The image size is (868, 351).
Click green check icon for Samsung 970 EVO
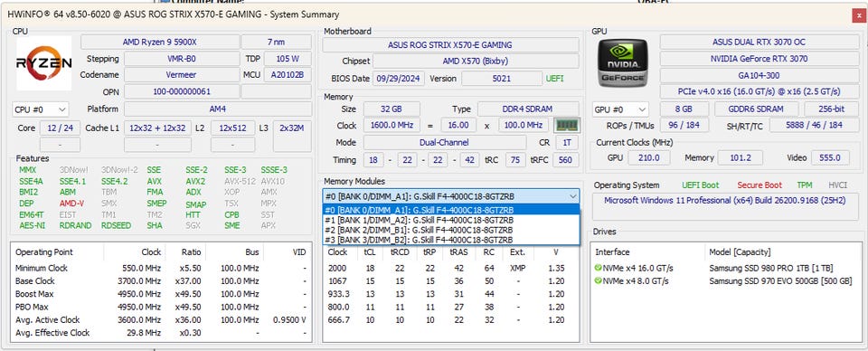(x=598, y=281)
